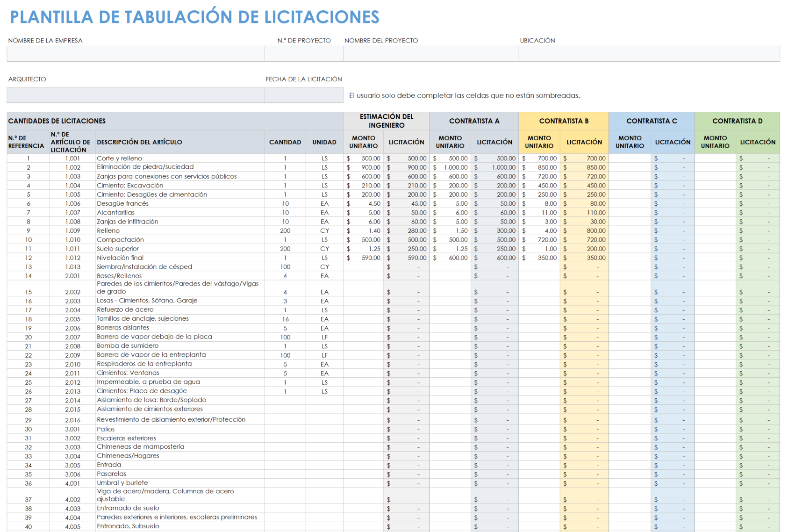The width and height of the screenshot is (788, 532).
Task: Select the 'Tornillos de anclaje, sujeciones' cell
Action: pos(180,319)
